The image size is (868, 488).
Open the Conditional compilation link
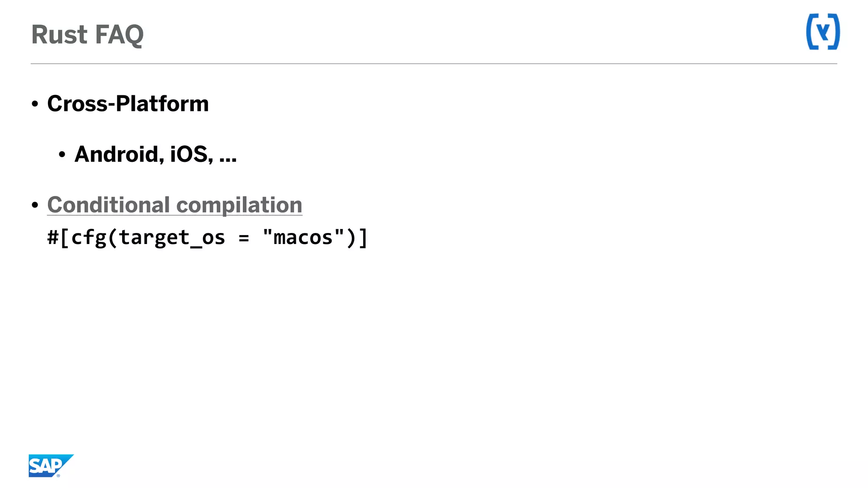[175, 205]
